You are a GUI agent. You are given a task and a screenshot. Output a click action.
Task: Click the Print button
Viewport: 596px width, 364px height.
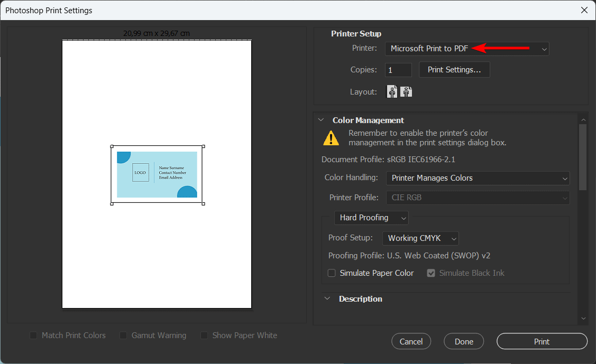542,341
